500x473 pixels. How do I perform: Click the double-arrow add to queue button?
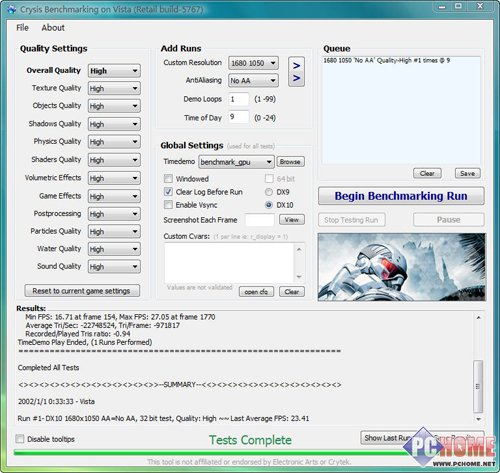click(x=296, y=72)
